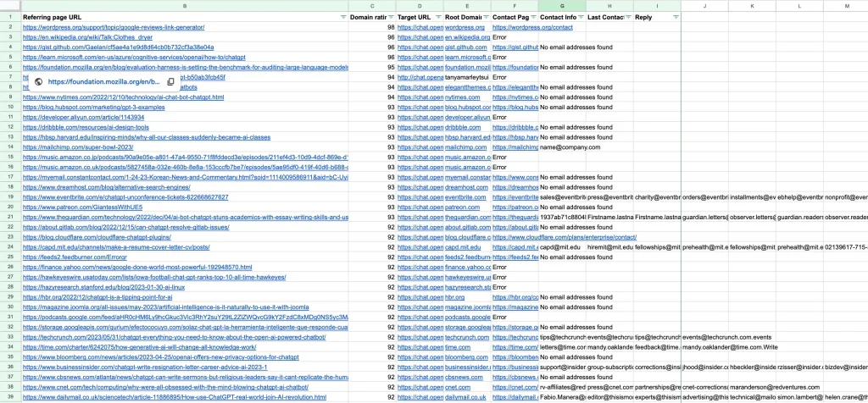
Task: Expand the Root Domain filter dropdown
Action: pyautogui.click(x=485, y=17)
